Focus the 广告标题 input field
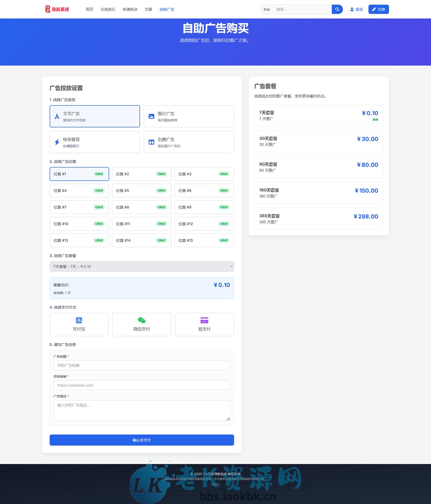431x504 pixels. (142, 365)
